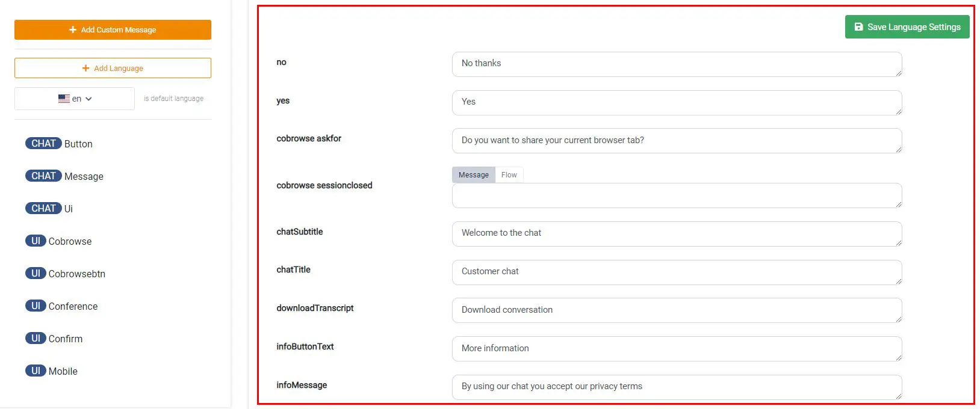The width and height of the screenshot is (980, 409).
Task: Select the UI Conference section
Action: pyautogui.click(x=61, y=306)
